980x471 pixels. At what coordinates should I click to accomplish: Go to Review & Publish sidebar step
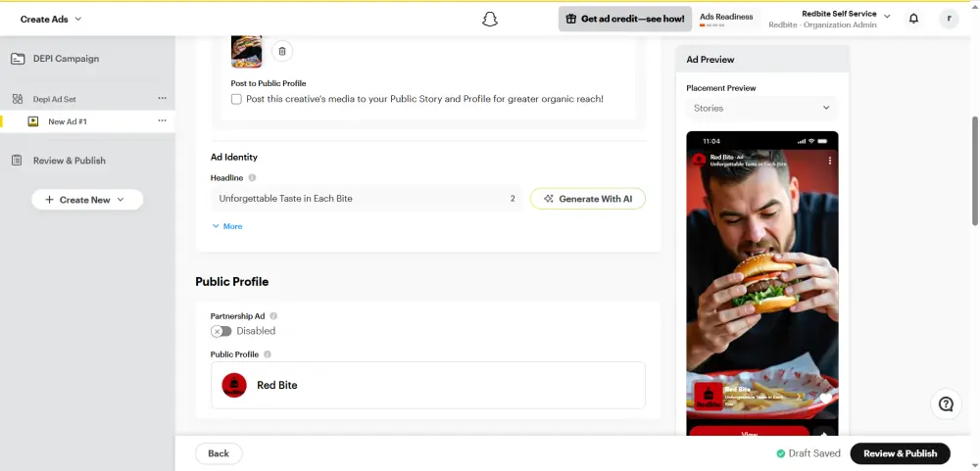(x=70, y=161)
